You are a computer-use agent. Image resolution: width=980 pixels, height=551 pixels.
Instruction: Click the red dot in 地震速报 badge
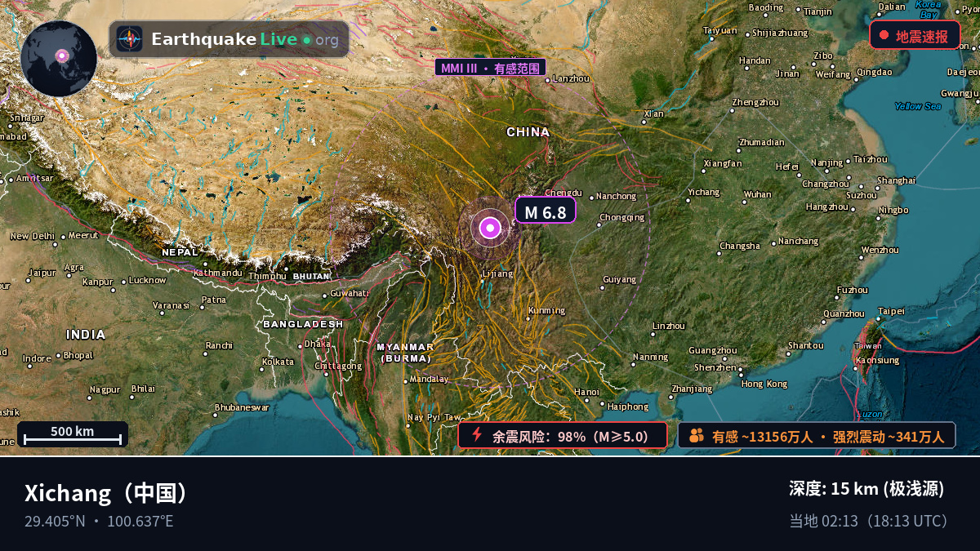tap(884, 35)
